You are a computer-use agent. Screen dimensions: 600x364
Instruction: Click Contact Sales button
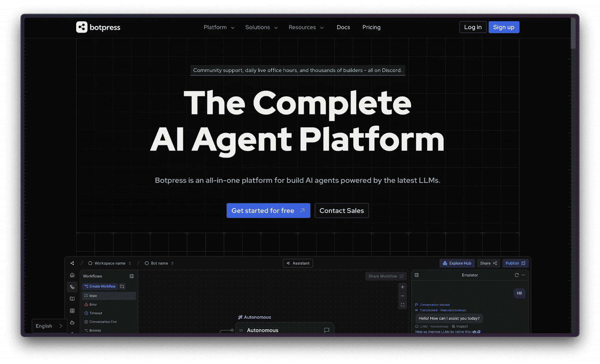coord(341,210)
